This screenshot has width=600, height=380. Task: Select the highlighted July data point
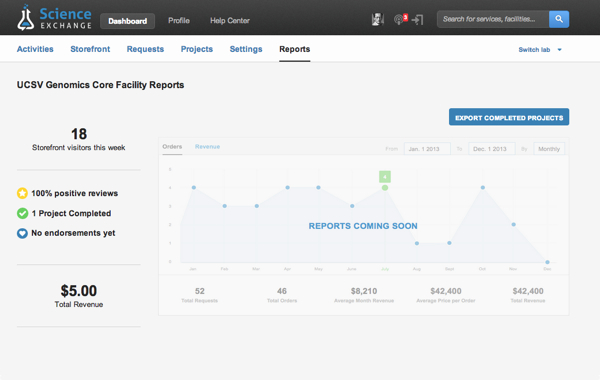385,188
